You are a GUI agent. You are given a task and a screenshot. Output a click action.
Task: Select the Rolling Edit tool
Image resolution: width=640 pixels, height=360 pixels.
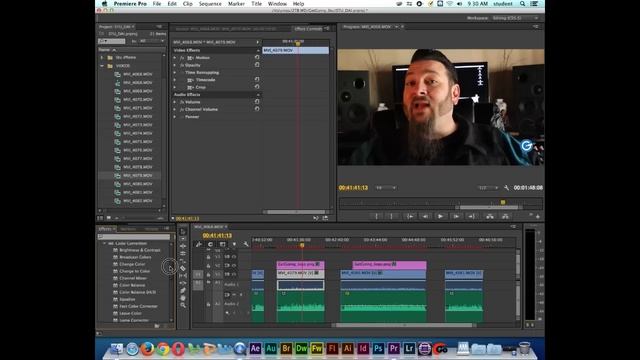183,253
